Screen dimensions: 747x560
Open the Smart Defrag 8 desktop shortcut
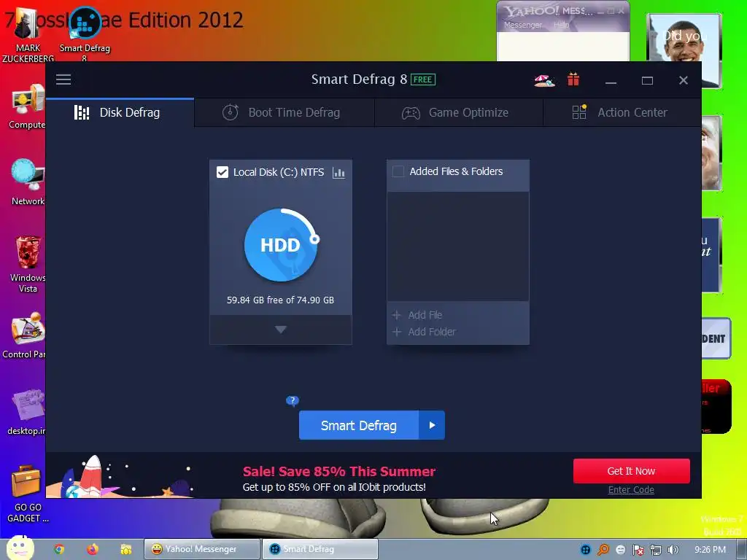pyautogui.click(x=85, y=34)
